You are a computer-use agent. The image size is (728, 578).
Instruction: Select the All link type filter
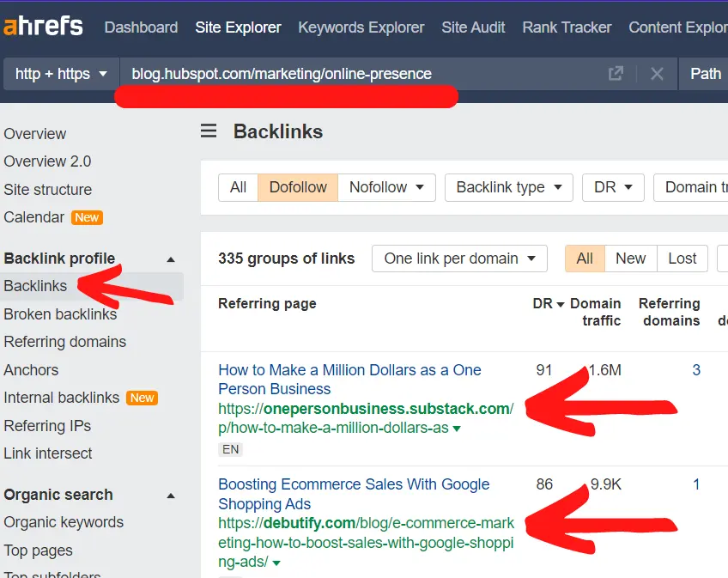pos(238,187)
